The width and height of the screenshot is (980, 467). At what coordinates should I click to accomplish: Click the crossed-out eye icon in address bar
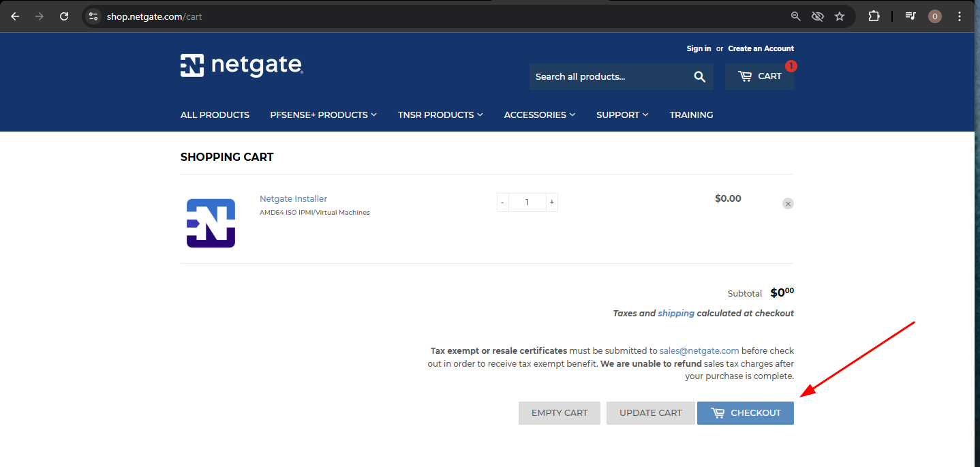point(818,16)
